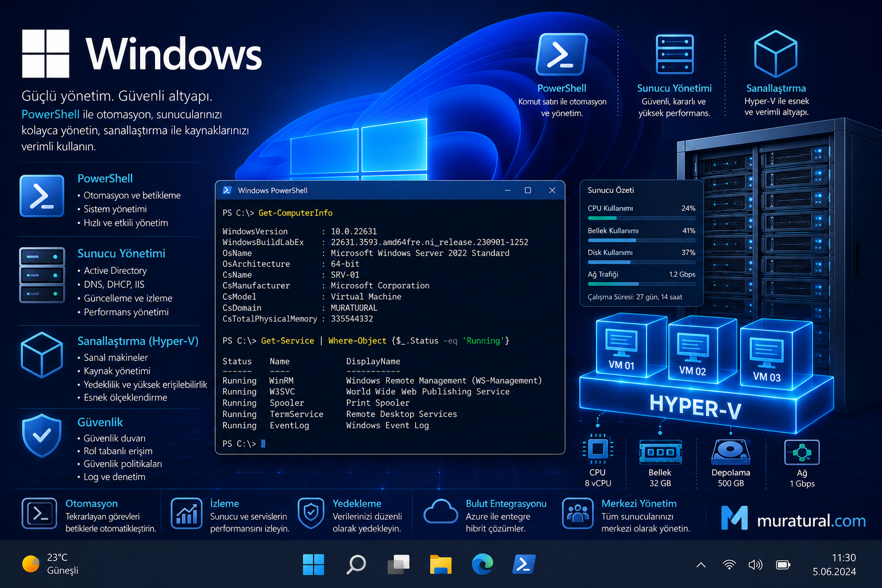Screen dimensions: 882x588
Task: Click the 'Sanal makineler' bullet item
Action: [x=116, y=357]
